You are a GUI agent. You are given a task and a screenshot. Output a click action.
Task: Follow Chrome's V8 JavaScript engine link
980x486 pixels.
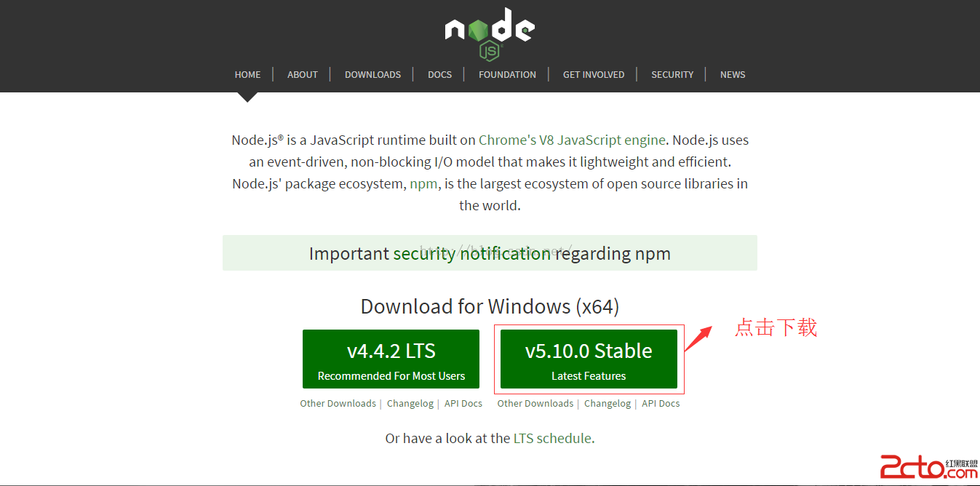(572, 140)
